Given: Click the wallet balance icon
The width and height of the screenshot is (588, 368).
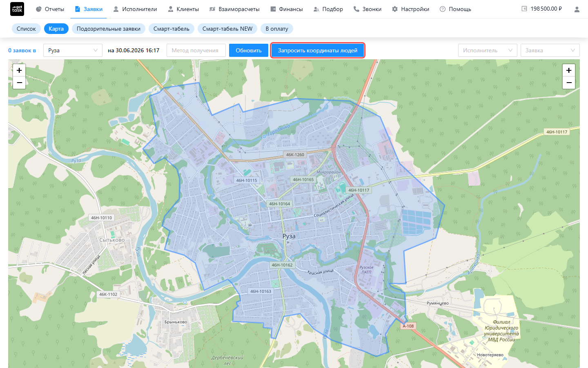Looking at the screenshot, I should point(524,9).
